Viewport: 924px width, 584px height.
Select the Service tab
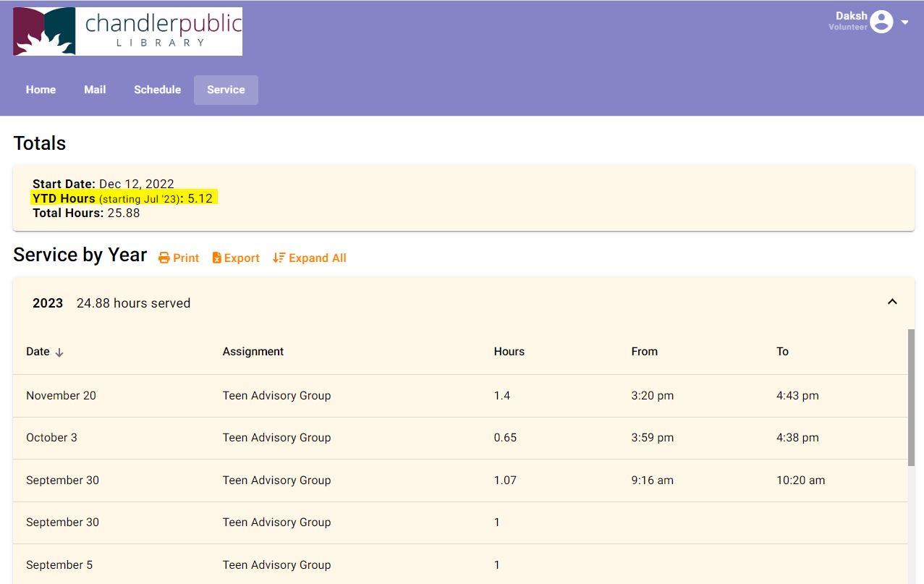click(226, 90)
